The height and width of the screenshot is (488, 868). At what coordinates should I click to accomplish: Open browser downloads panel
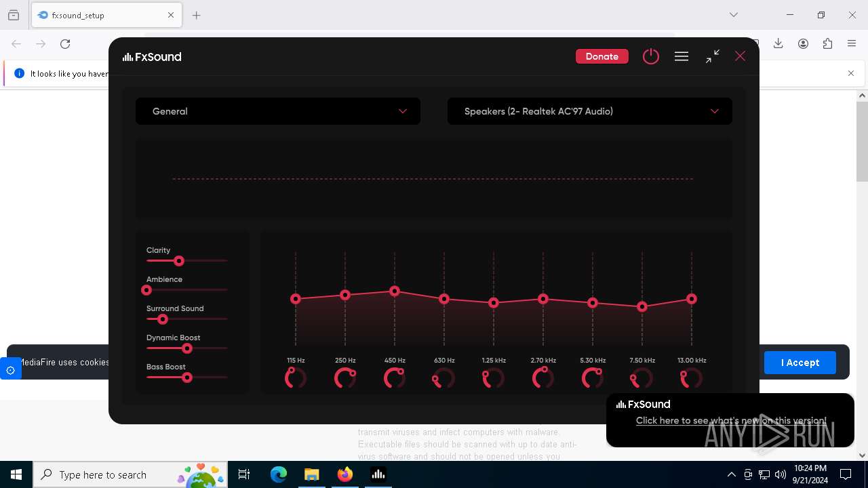click(x=778, y=43)
